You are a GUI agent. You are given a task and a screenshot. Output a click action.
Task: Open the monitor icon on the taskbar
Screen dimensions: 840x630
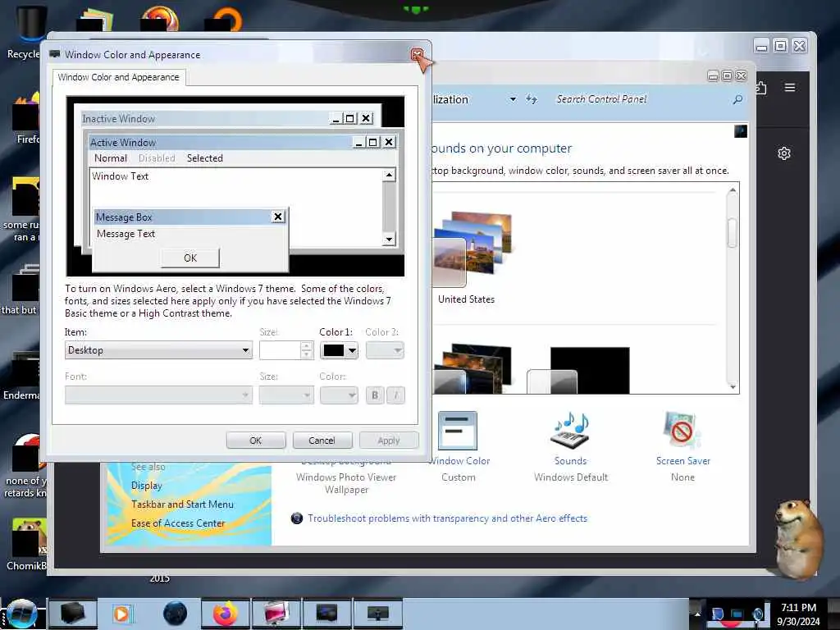[377, 614]
